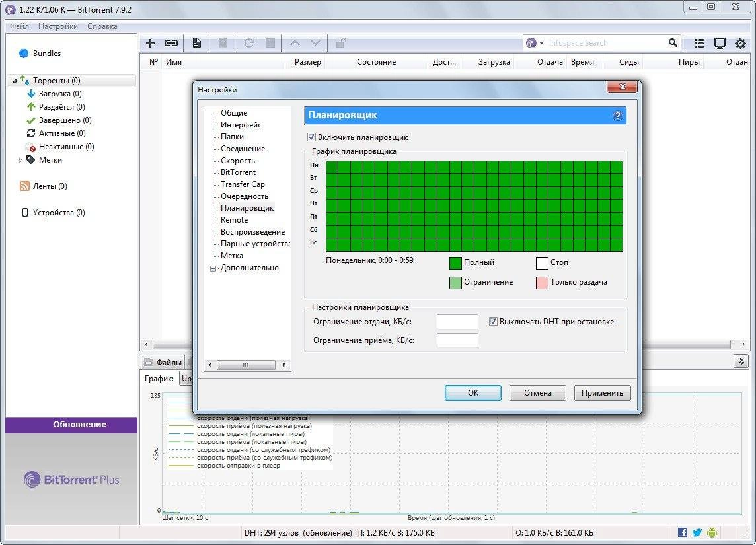Screen dimensions: 756x545
Task: Open search provider dropdown arrow
Action: point(541,43)
